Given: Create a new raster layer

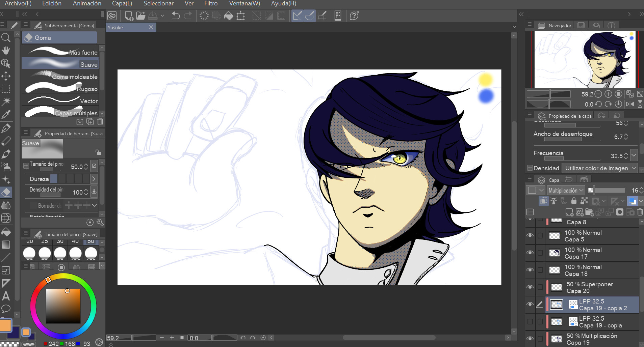Looking at the screenshot, I should [x=569, y=212].
